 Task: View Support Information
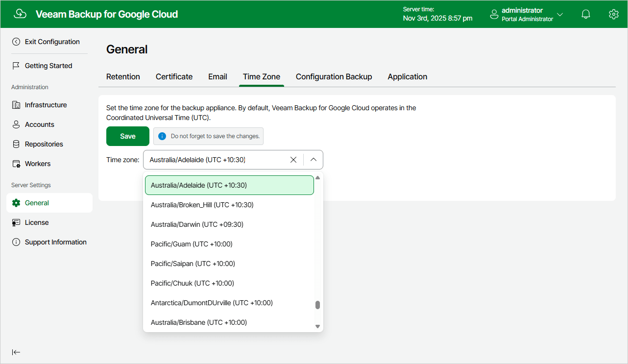55,242
